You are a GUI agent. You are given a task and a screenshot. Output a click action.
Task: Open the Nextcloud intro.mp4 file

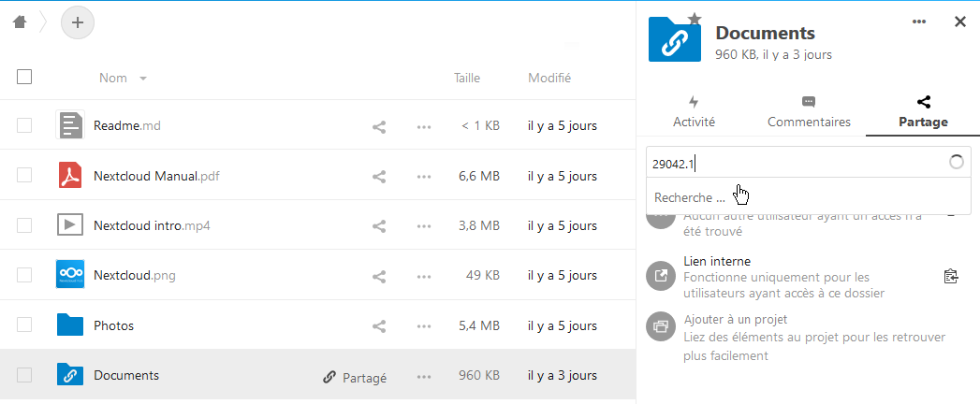tap(152, 225)
